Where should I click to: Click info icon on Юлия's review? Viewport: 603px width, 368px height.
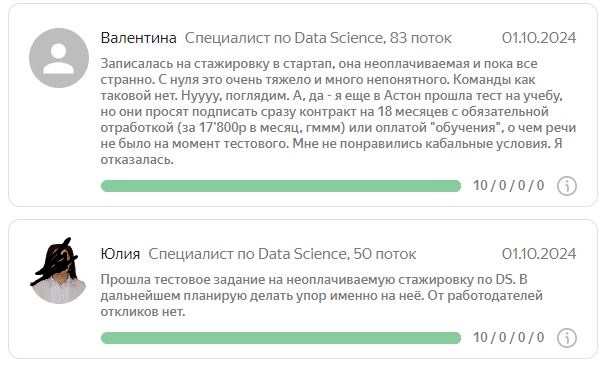566,338
